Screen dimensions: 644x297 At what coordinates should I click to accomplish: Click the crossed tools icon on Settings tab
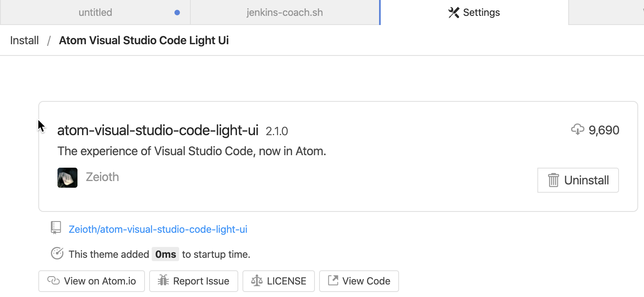pyautogui.click(x=453, y=13)
